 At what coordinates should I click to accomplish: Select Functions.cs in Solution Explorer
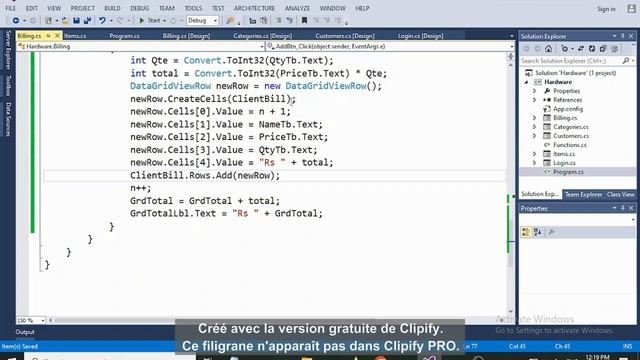[x=569, y=145]
